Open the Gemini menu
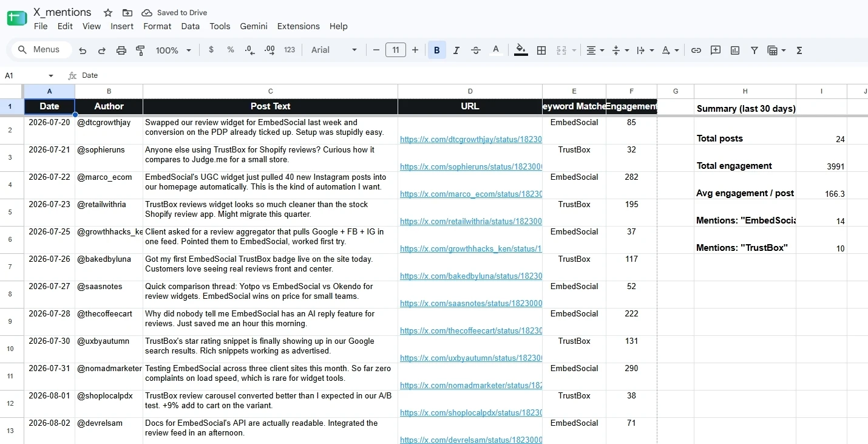The height and width of the screenshot is (444, 868). 254,26
